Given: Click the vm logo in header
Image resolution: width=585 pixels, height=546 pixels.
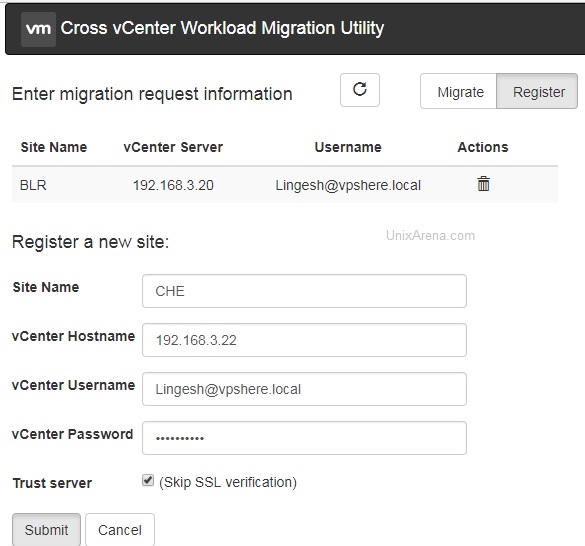Looking at the screenshot, I should coord(38,29).
